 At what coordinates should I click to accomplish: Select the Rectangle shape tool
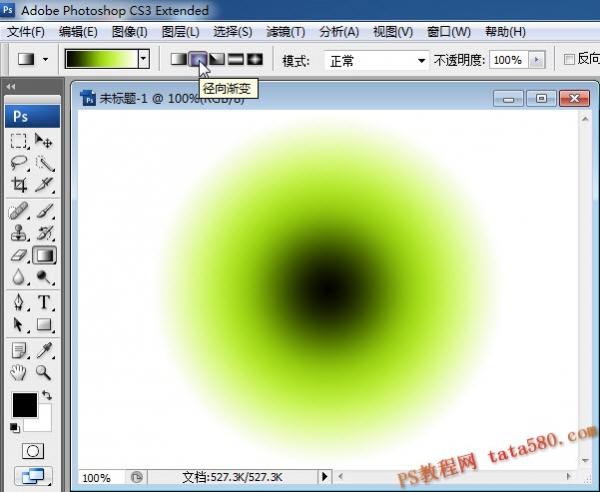44,324
